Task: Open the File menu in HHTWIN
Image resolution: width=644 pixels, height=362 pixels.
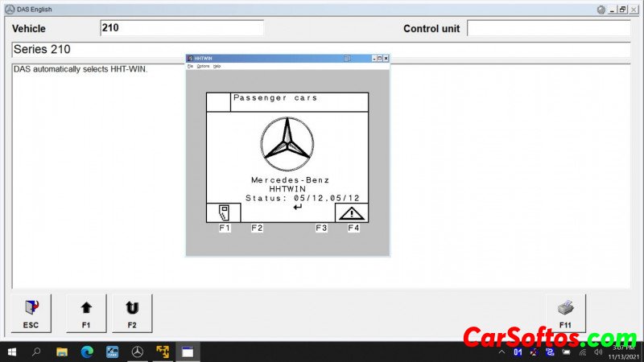Action: click(x=191, y=66)
